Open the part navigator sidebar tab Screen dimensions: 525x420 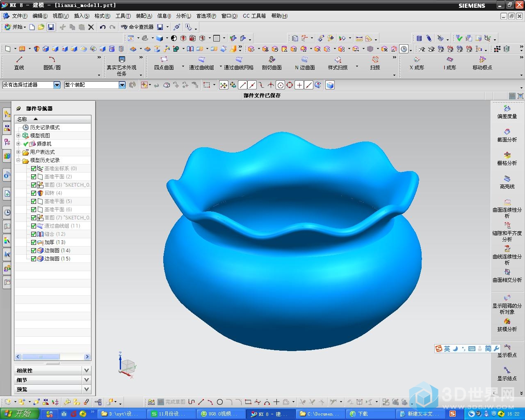coord(7,142)
